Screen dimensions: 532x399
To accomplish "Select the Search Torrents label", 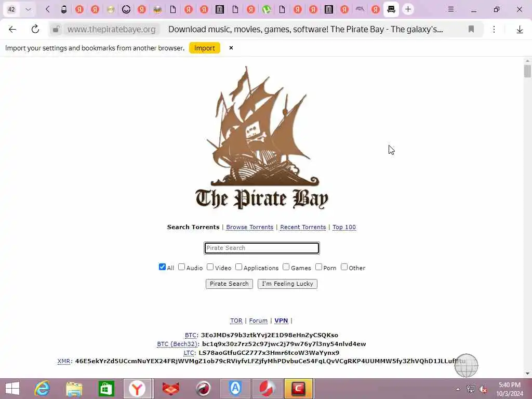I will [x=193, y=227].
